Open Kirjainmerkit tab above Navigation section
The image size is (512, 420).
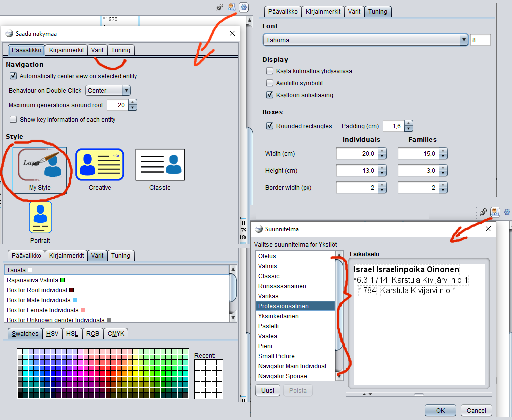[66, 50]
